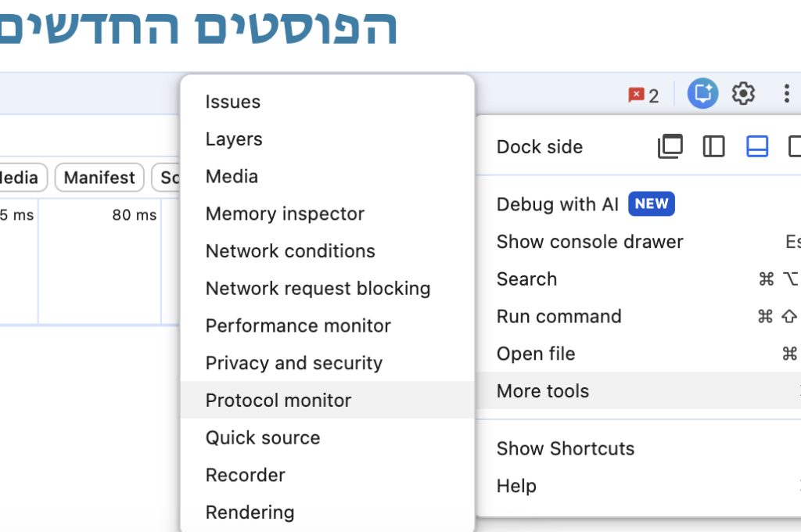801x532 pixels.
Task: Dock DevTools to the left side
Action: pos(713,146)
